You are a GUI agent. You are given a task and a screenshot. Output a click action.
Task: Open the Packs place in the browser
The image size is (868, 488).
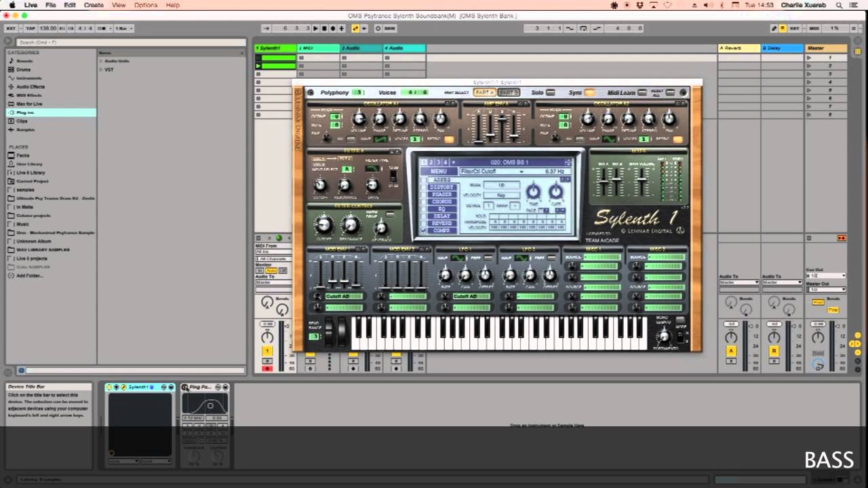[22, 155]
